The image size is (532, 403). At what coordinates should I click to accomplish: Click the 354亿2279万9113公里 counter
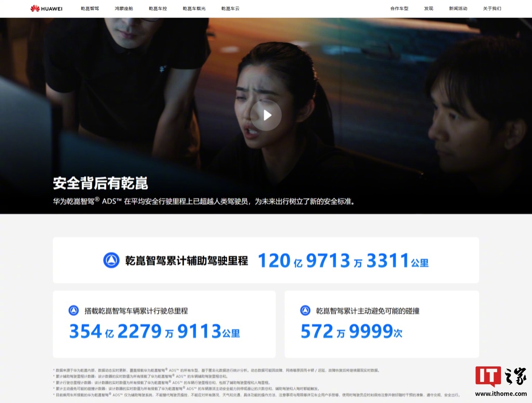coord(154,331)
